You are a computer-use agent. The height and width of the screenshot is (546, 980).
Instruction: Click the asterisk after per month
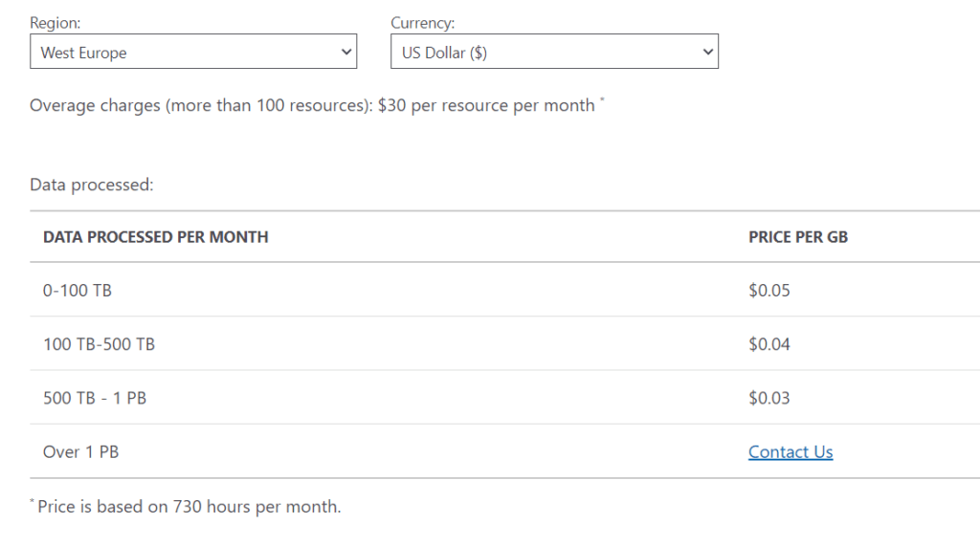pyautogui.click(x=602, y=98)
